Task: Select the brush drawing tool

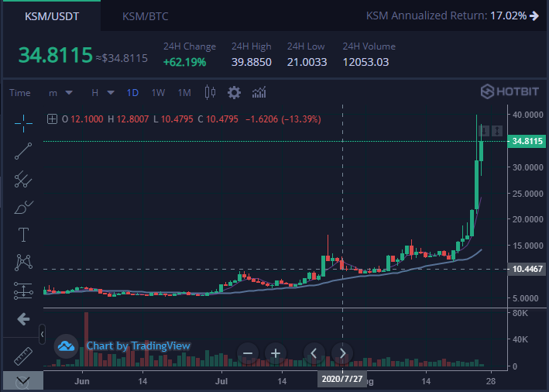Action: 23,207
